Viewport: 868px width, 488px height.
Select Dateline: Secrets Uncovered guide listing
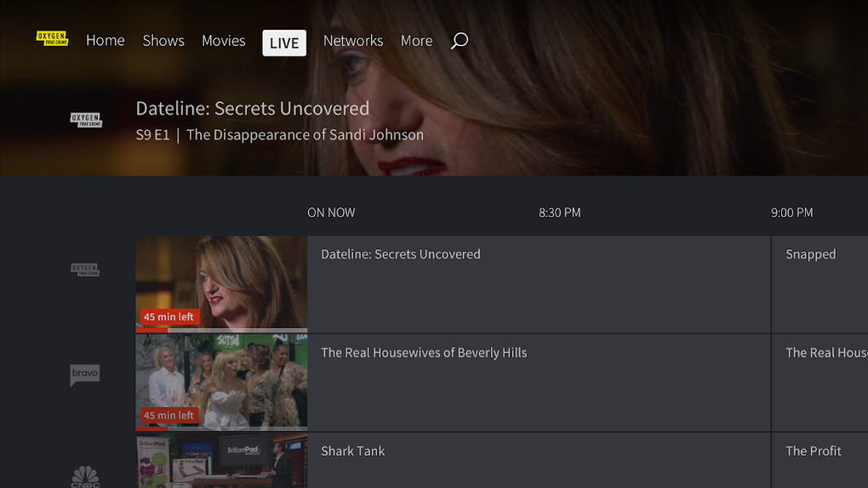pos(539,285)
